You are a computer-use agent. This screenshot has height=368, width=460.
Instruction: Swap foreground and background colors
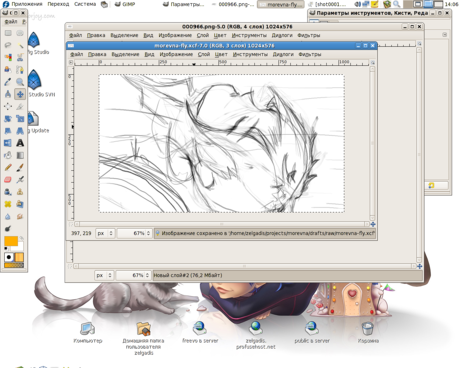point(21,238)
